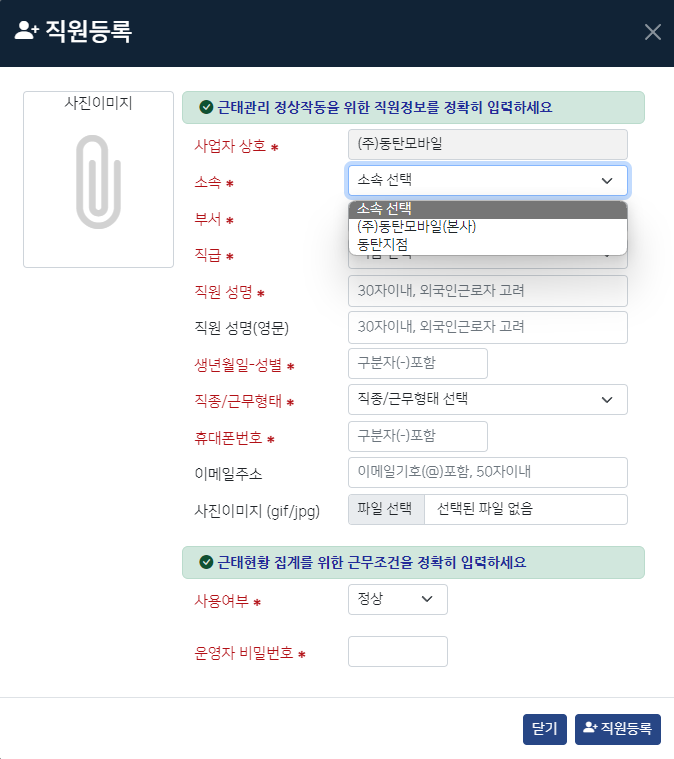Click the green check icon beside 근태관리 notice

tap(206, 107)
